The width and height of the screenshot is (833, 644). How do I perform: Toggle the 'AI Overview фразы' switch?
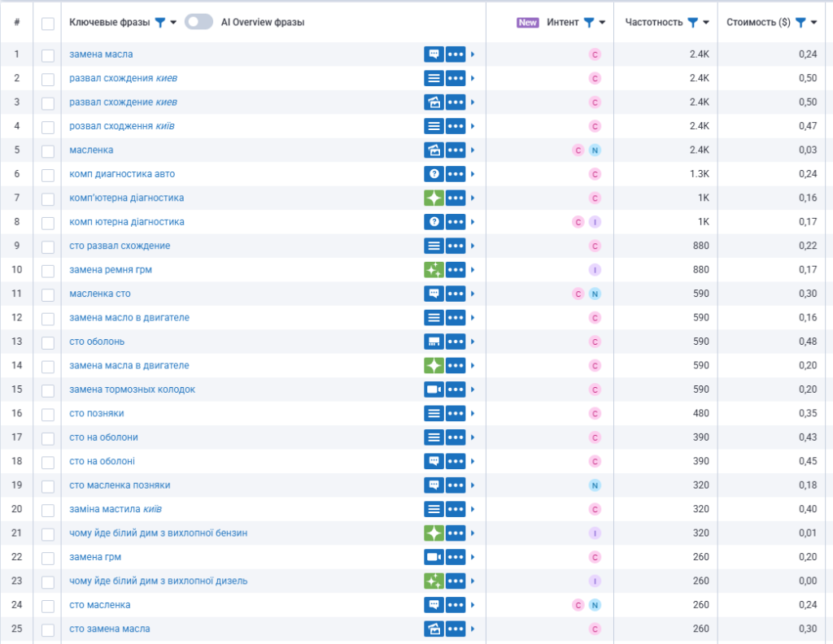click(198, 22)
